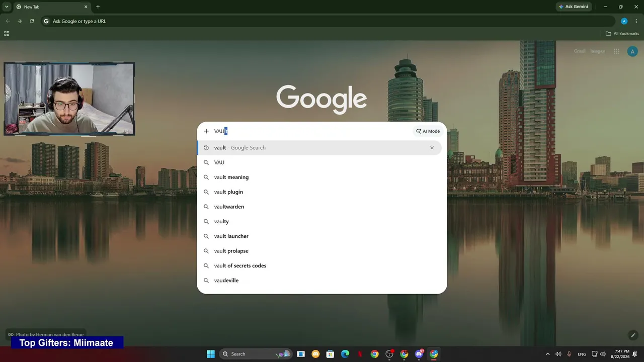Image resolution: width=644 pixels, height=362 pixels.
Task: Open the Microsoft Store taskbar icon
Action: point(330,354)
